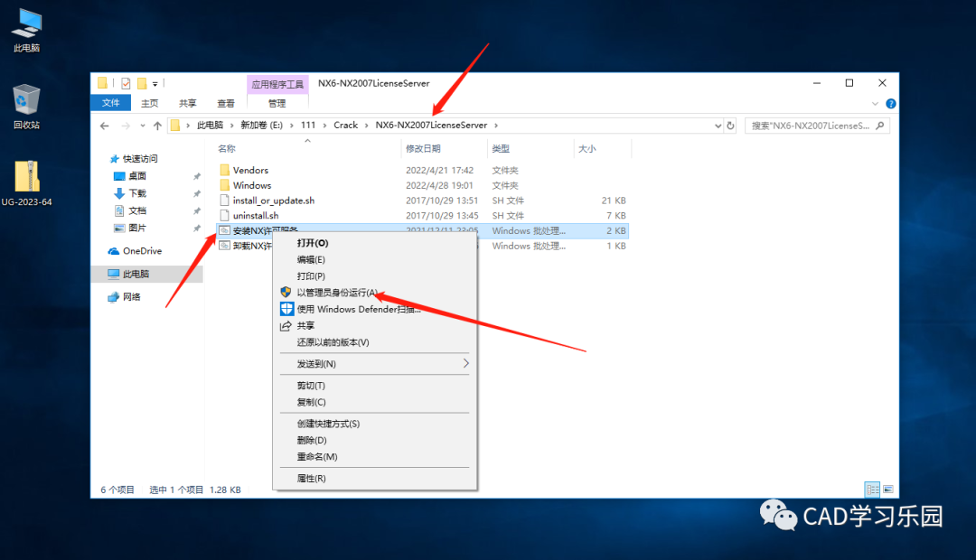Select the install_or_update.sh file icon

click(x=225, y=201)
